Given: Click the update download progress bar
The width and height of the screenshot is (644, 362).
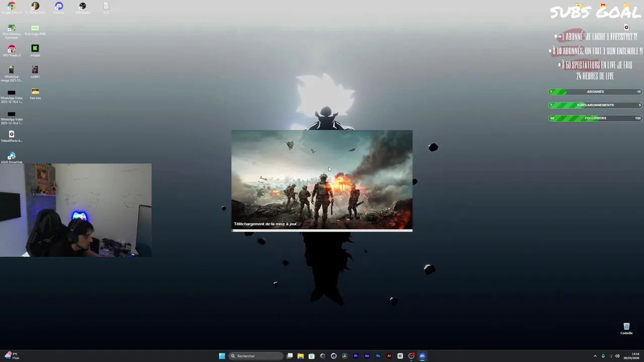Looking at the screenshot, I should pyautogui.click(x=322, y=230).
